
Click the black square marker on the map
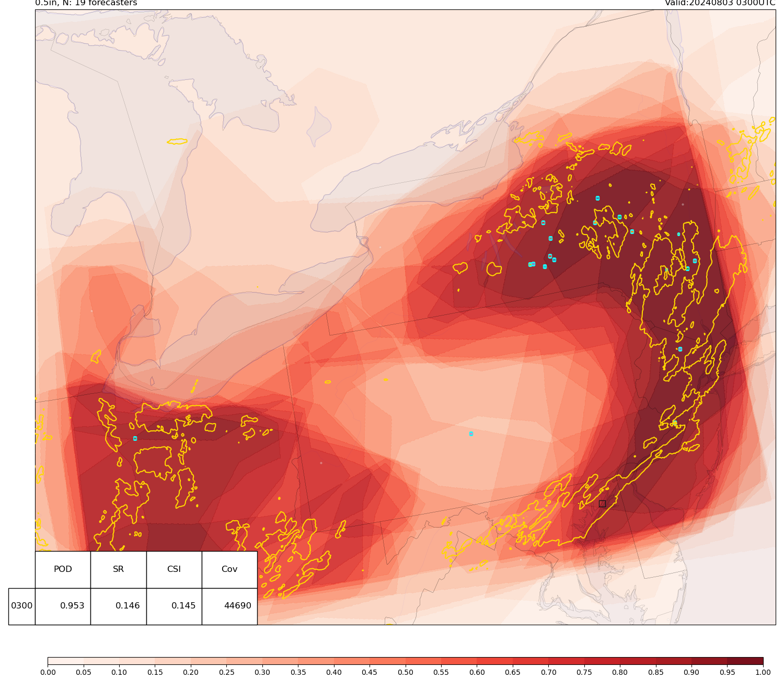point(602,504)
